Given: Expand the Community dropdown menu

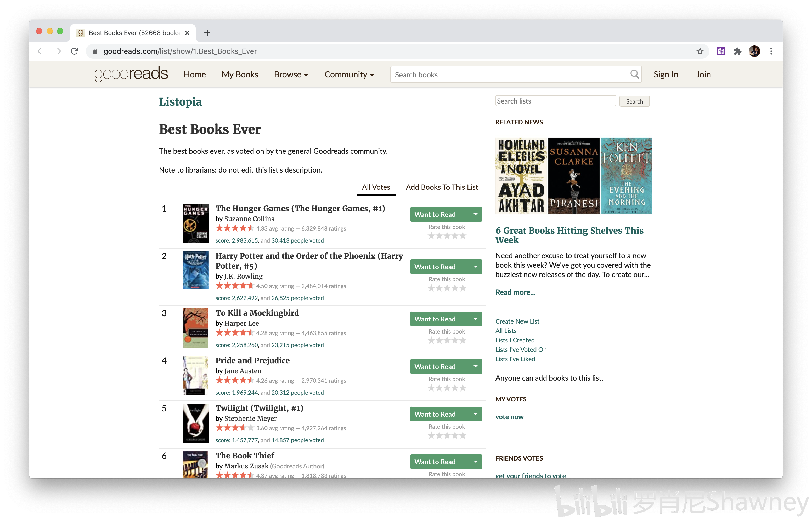Looking at the screenshot, I should [x=349, y=74].
